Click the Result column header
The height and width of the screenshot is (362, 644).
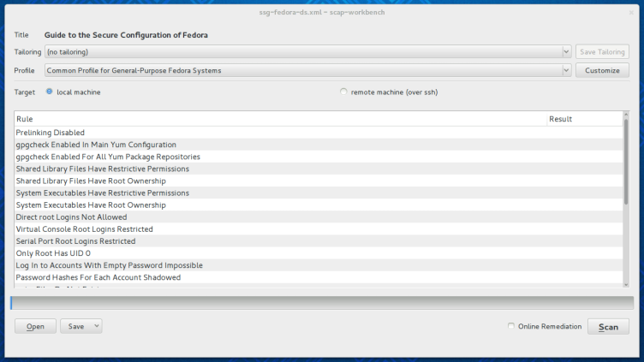pyautogui.click(x=585, y=119)
